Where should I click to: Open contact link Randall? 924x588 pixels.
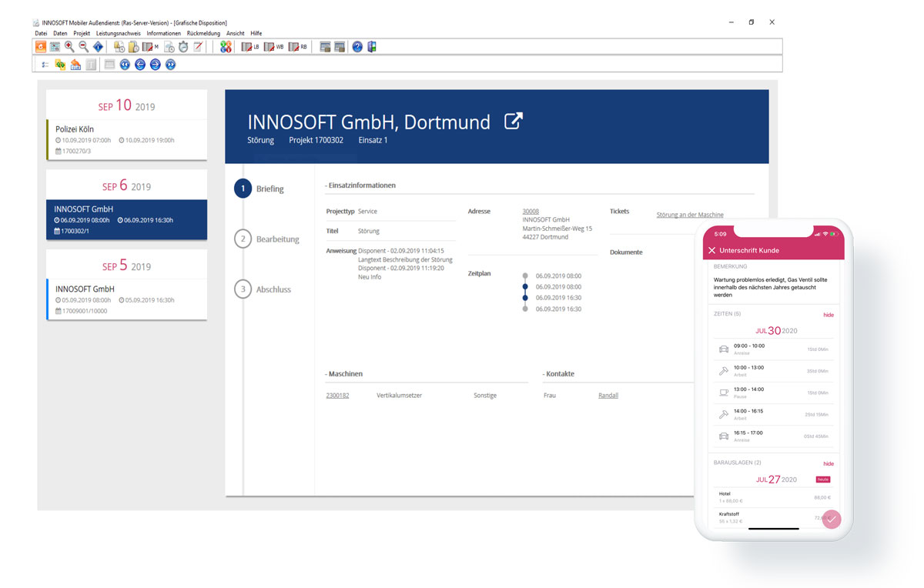pyautogui.click(x=608, y=396)
